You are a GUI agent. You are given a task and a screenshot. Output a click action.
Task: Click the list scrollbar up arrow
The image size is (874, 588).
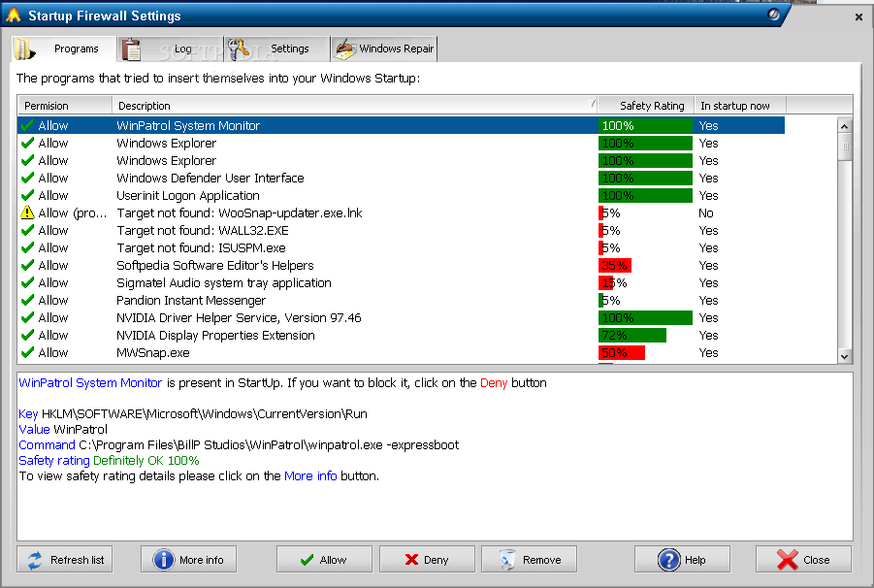[x=845, y=126]
